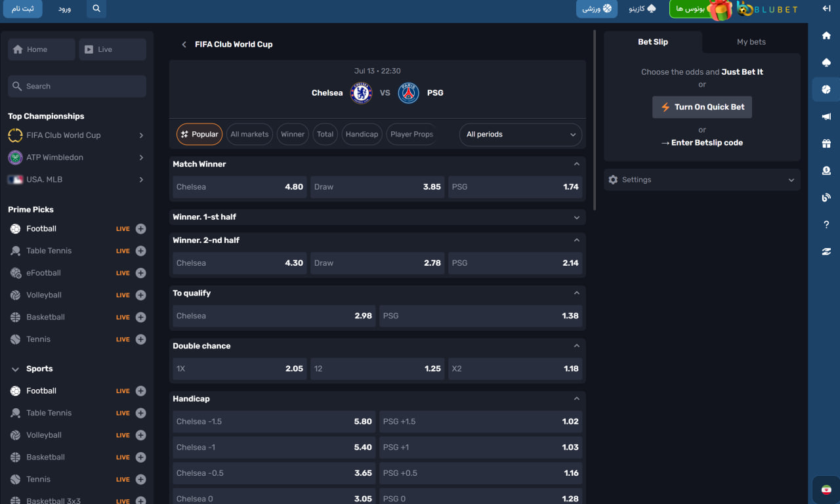The width and height of the screenshot is (840, 504).
Task: Turn On Quick Bet
Action: pyautogui.click(x=702, y=107)
